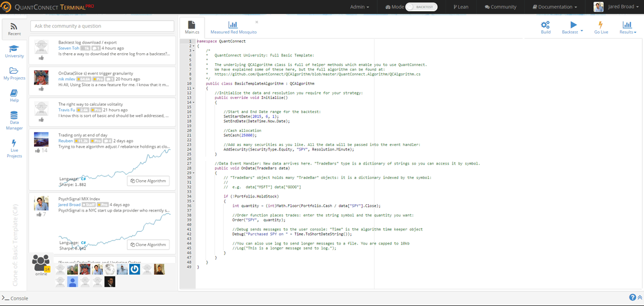The width and height of the screenshot is (644, 306).
Task: Open the Help book icon
Action: [14, 96]
